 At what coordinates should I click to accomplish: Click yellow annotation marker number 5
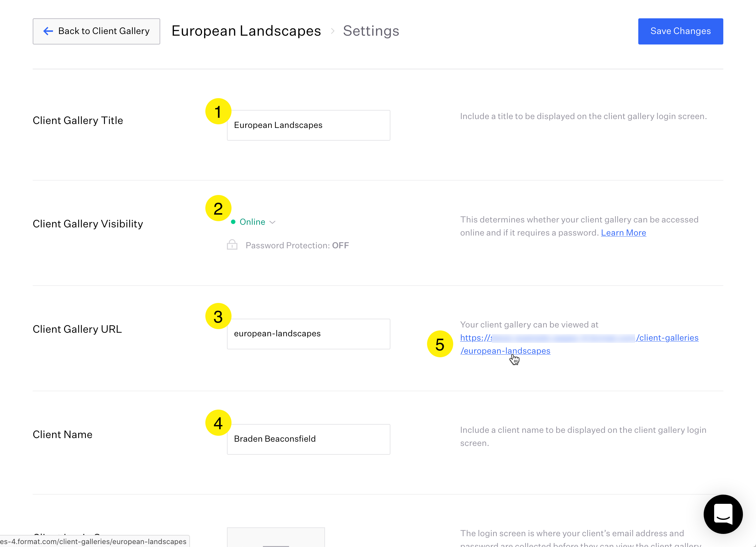click(x=440, y=344)
